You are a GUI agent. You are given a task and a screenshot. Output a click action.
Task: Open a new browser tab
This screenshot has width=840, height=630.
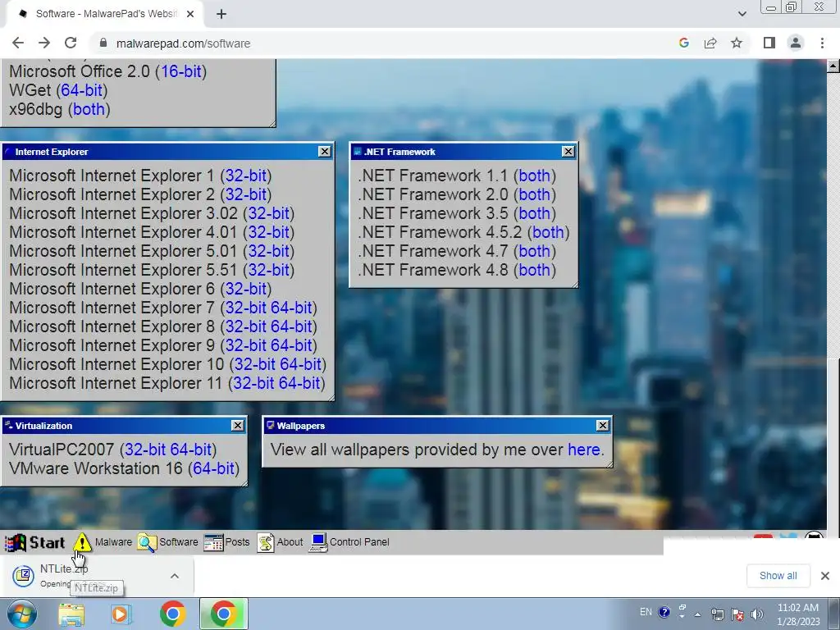[221, 14]
